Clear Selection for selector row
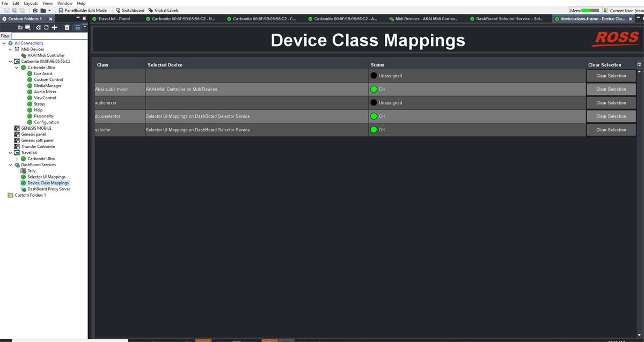The height and width of the screenshot is (342, 644). click(x=611, y=130)
